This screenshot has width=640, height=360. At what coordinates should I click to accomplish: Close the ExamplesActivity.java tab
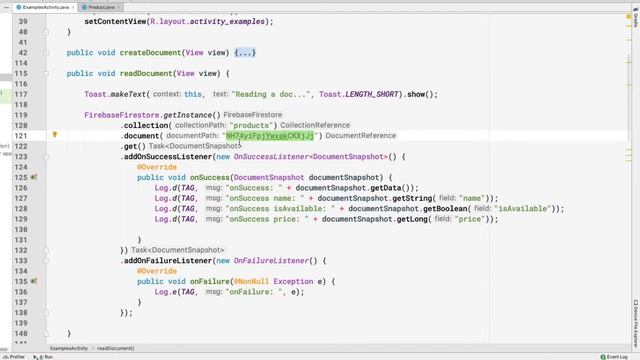pyautogui.click(x=73, y=7)
